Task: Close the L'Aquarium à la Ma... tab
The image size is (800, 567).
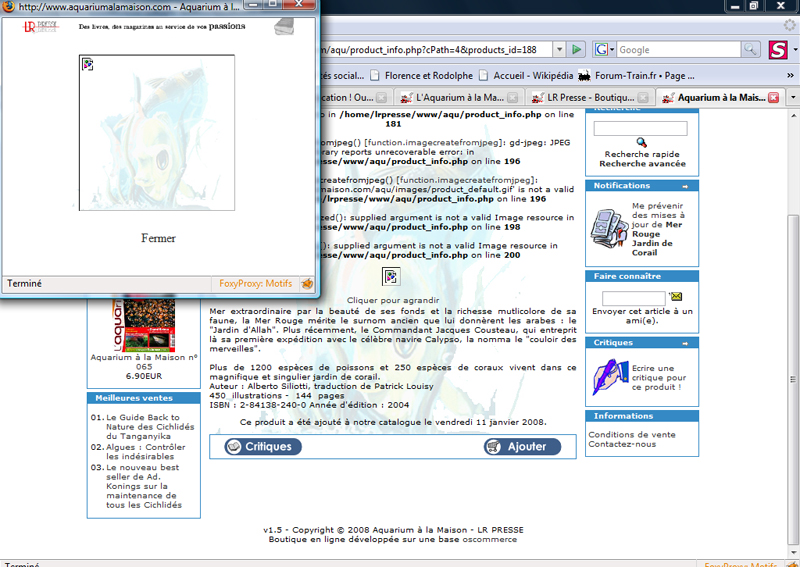Action: point(513,97)
